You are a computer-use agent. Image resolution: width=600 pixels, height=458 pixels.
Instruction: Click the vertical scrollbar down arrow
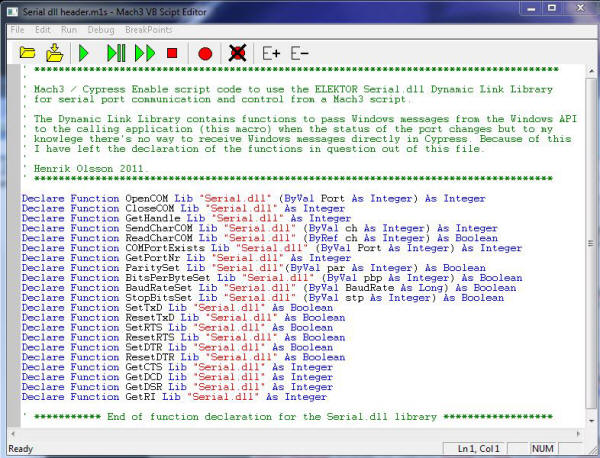(591, 421)
